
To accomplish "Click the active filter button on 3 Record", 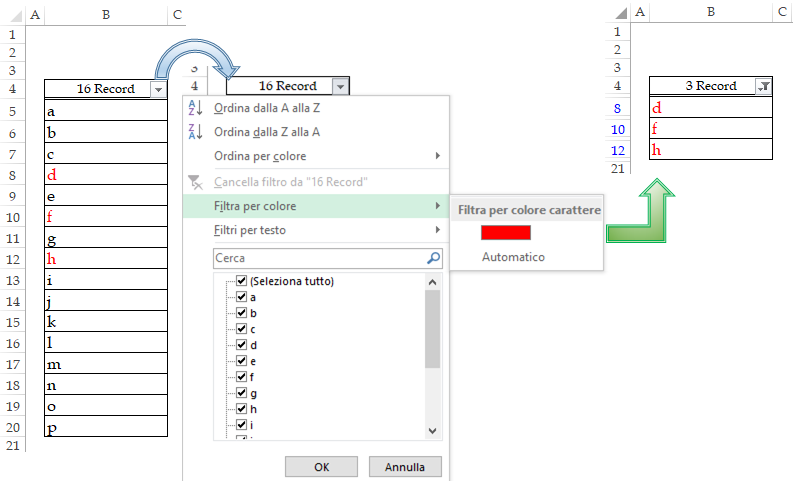I will point(763,86).
